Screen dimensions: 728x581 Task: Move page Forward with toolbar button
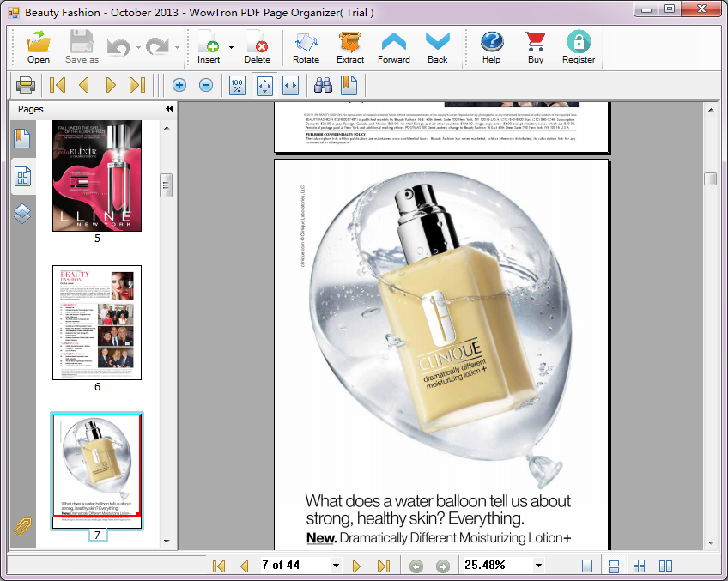394,46
